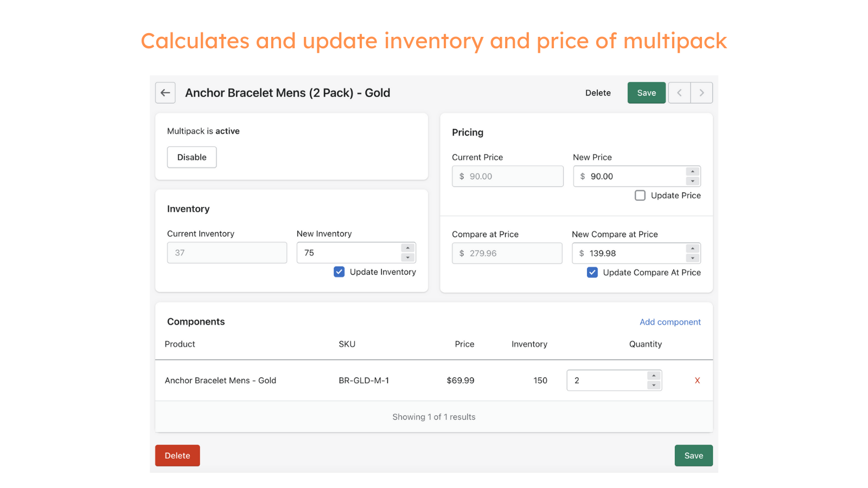Remove the Anchor Bracelet component with the red X
This screenshot has width=868, height=488.
(697, 380)
